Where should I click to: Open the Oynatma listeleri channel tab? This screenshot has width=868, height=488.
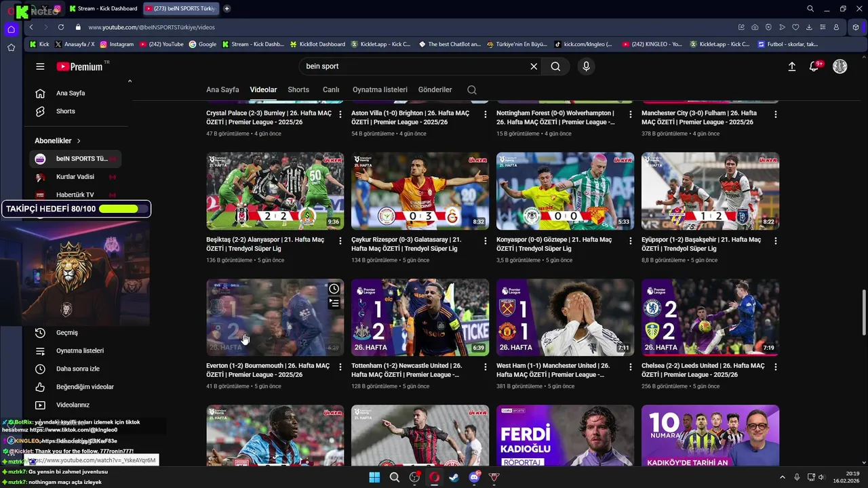point(380,89)
